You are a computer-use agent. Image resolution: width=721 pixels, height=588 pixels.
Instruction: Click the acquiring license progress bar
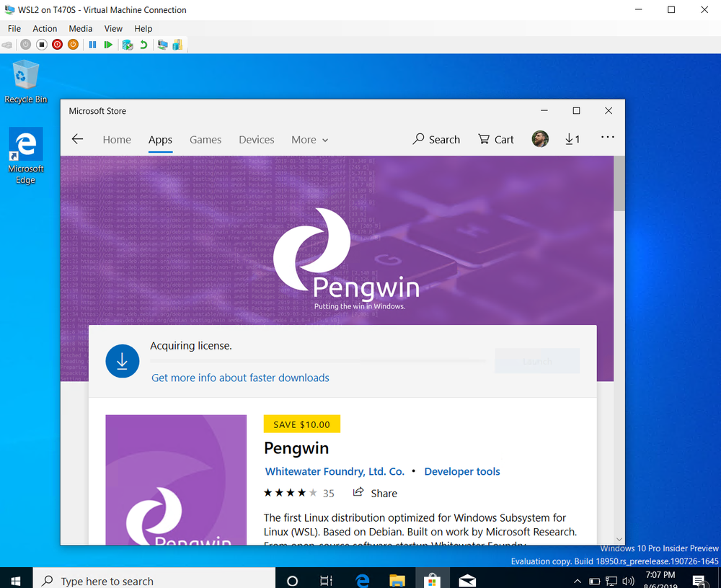tap(317, 361)
